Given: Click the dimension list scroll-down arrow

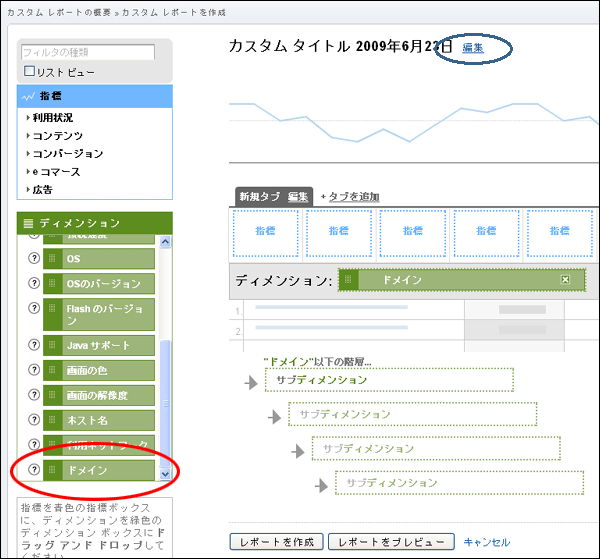Looking at the screenshot, I should click(165, 474).
